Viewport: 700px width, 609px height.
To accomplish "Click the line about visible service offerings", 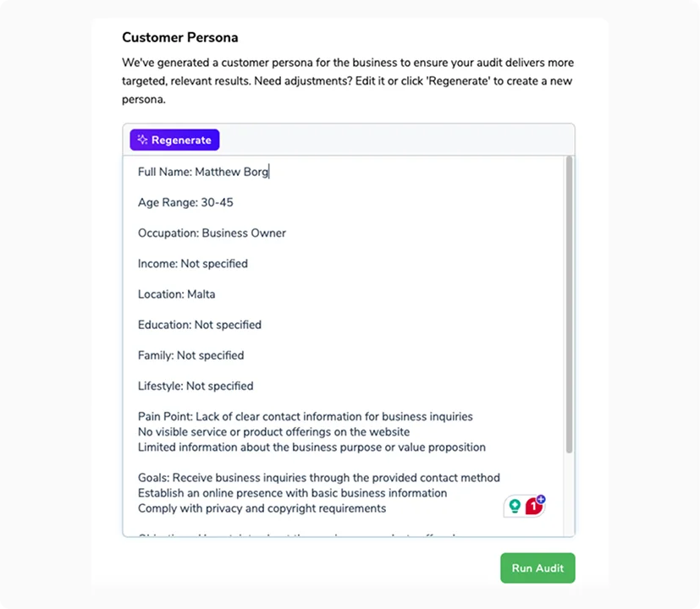I will 273,431.
